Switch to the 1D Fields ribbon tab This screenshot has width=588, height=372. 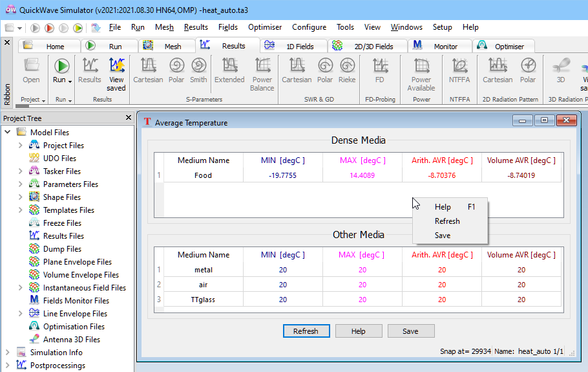pyautogui.click(x=295, y=46)
